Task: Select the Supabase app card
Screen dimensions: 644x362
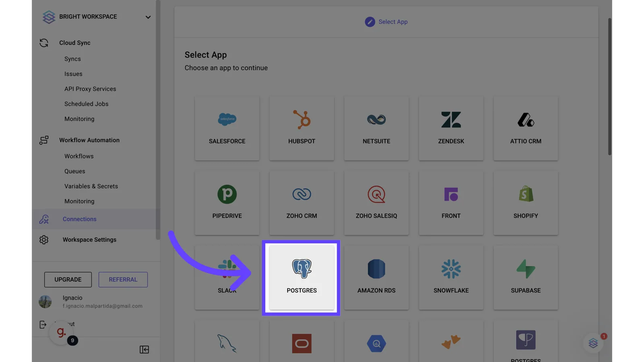Action: coord(526,278)
